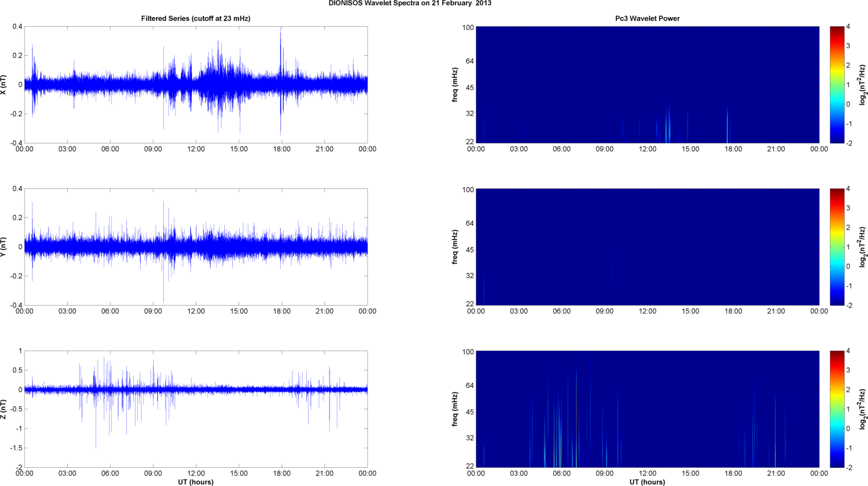Screen dimensions: 868x486
Task: Select the "Pc3 Wavelet Power" heading
Action: 647,19
